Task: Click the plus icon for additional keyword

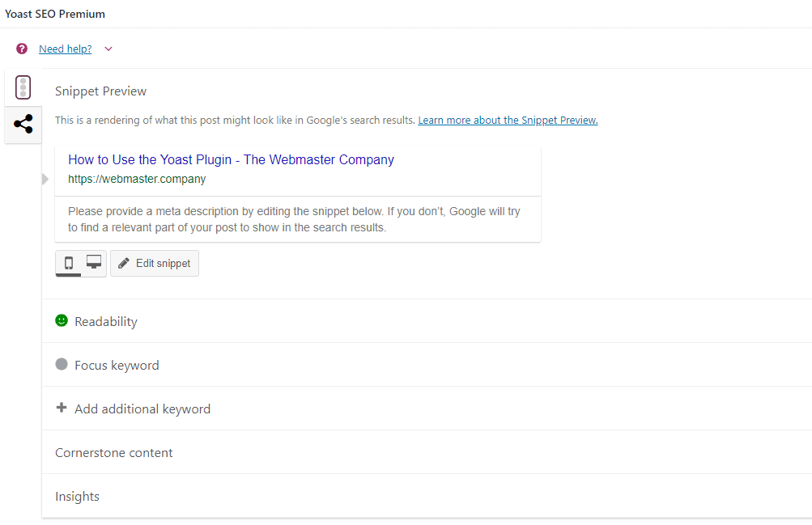Action: click(62, 408)
